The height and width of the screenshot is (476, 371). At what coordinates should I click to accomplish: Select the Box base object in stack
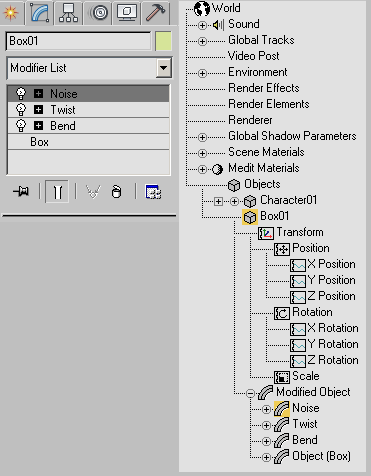[x=89, y=142]
